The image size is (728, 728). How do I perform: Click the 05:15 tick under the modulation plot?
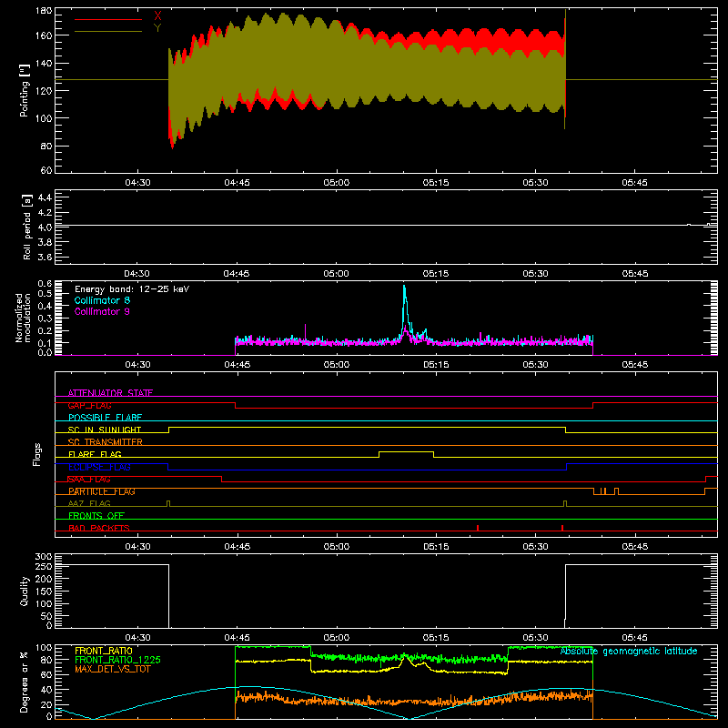click(436, 365)
